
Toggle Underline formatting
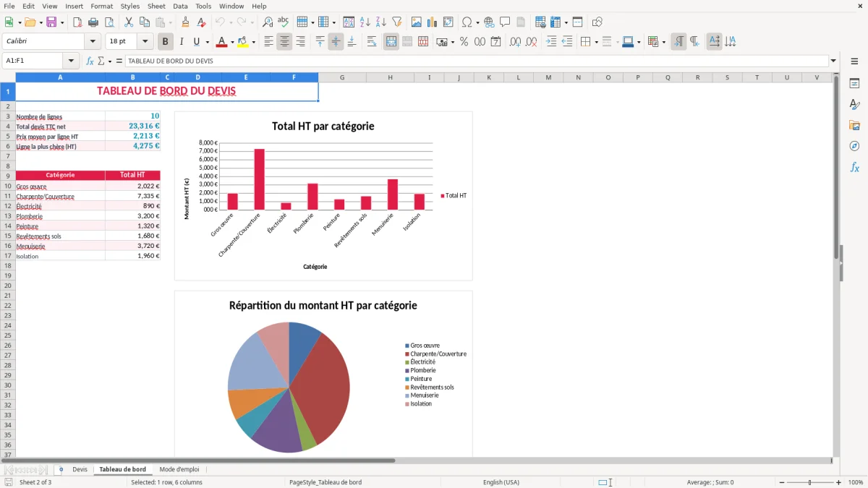[x=196, y=42]
